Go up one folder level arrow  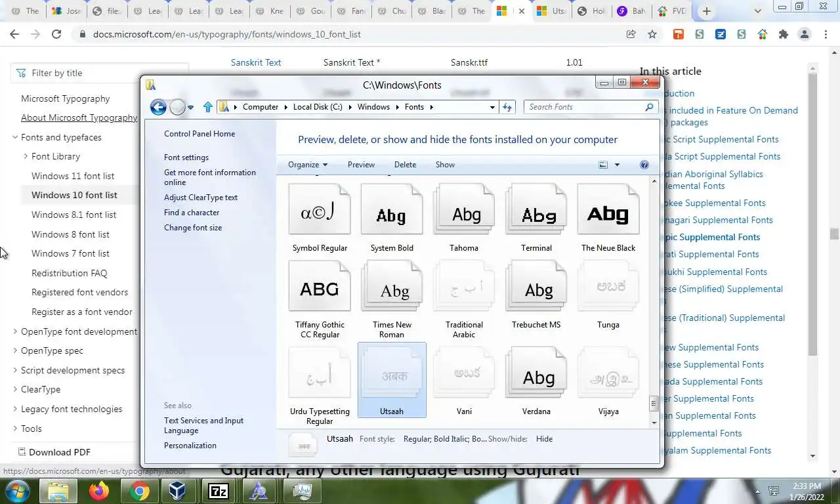tap(208, 107)
